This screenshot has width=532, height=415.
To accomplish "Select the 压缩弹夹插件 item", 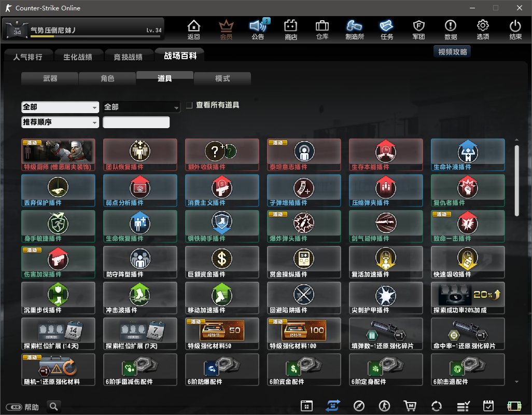I will [386, 191].
